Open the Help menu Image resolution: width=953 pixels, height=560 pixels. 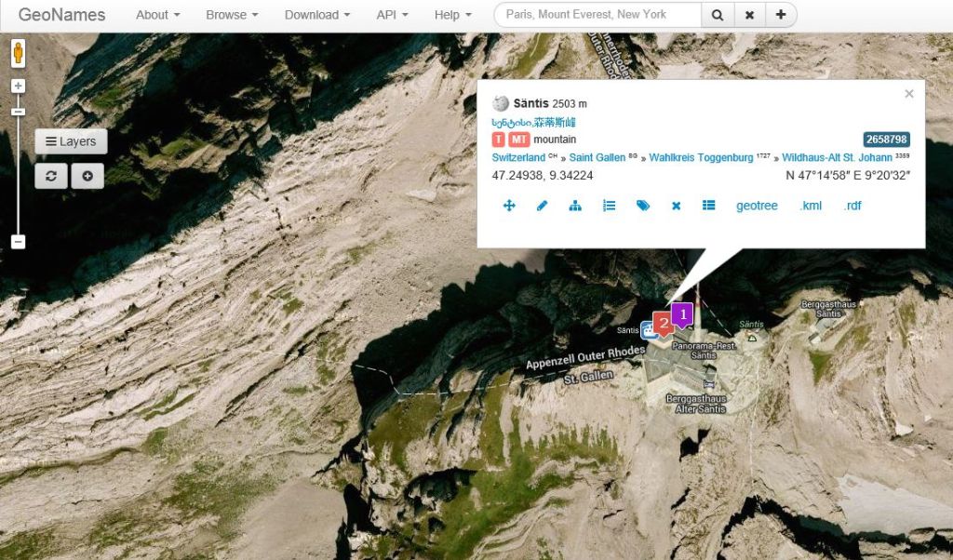coord(453,15)
